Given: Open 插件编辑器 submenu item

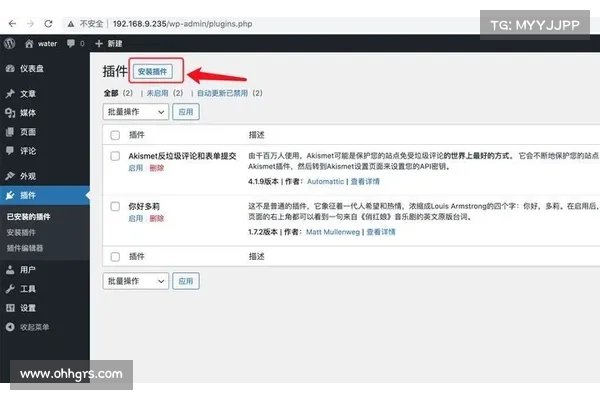Looking at the screenshot, I should tap(25, 248).
